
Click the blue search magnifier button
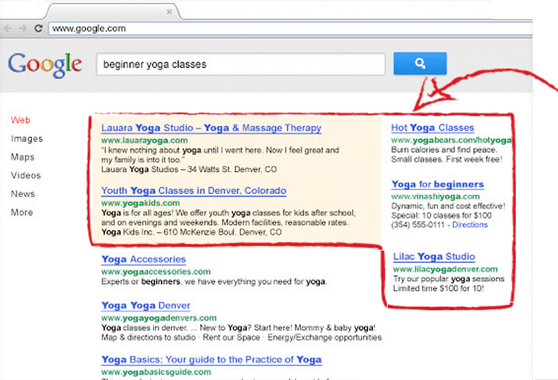pos(420,63)
